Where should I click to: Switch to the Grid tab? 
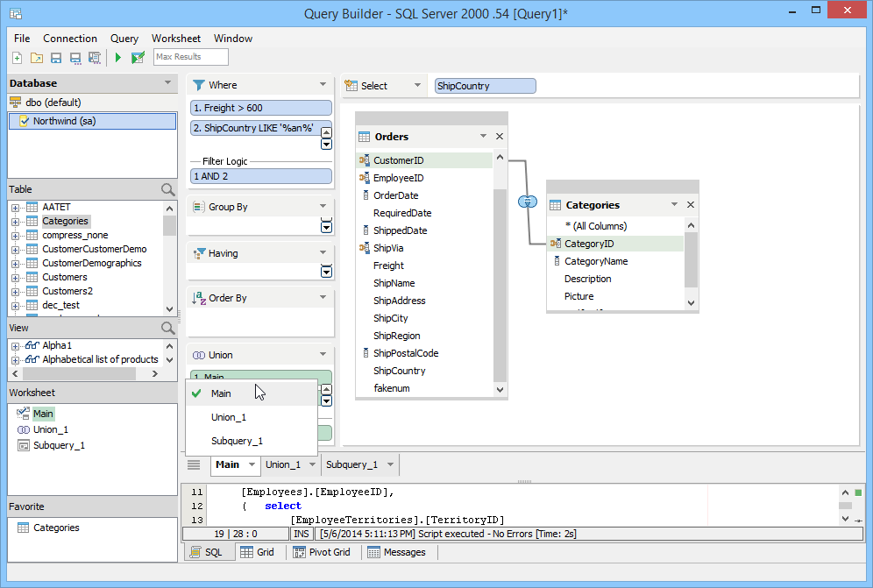coord(259,552)
